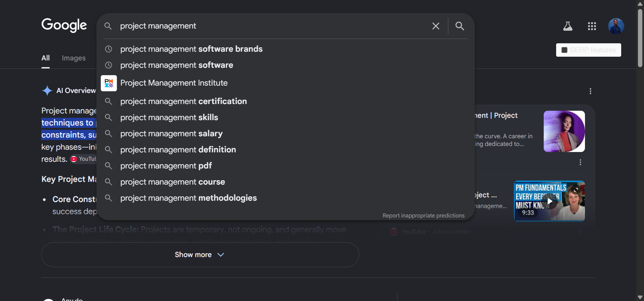This screenshot has width=644, height=301.
Task: Click history clock icon beside software brands
Action: click(x=108, y=49)
